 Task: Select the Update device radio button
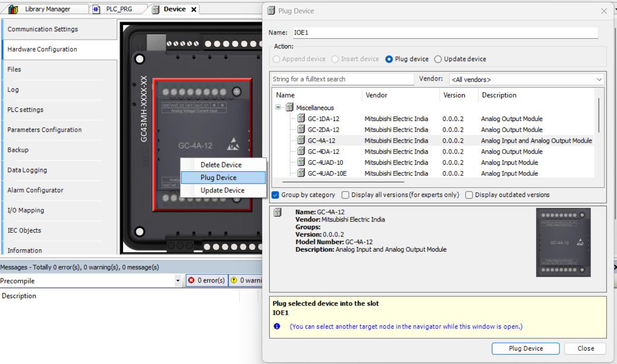(438, 59)
